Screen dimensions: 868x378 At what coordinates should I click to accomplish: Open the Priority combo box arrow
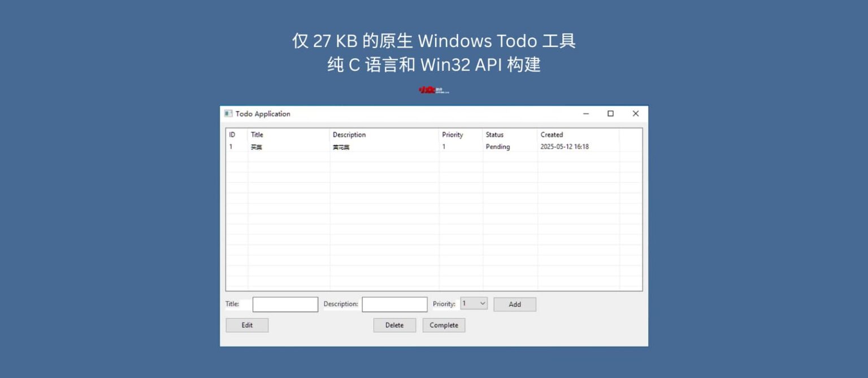tap(481, 304)
